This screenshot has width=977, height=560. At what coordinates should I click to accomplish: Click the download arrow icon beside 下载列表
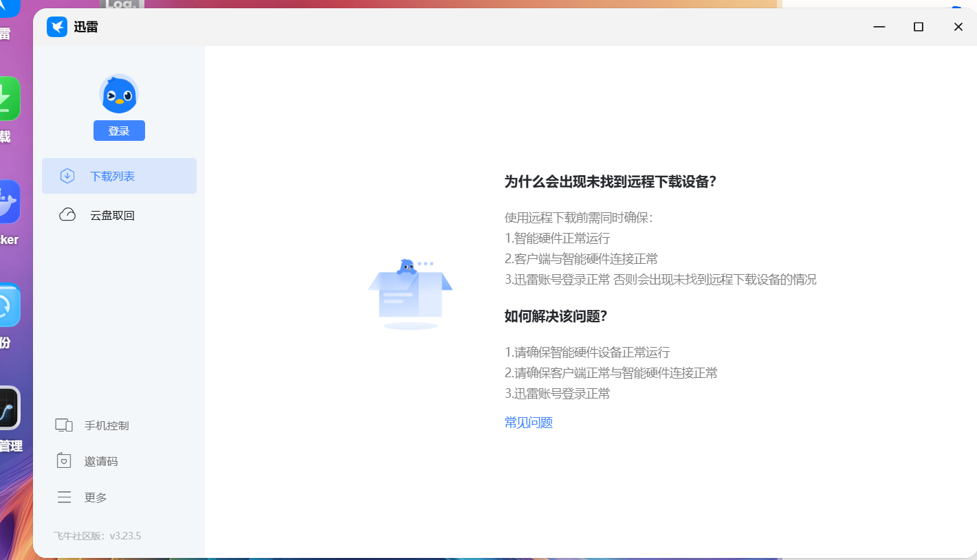67,176
